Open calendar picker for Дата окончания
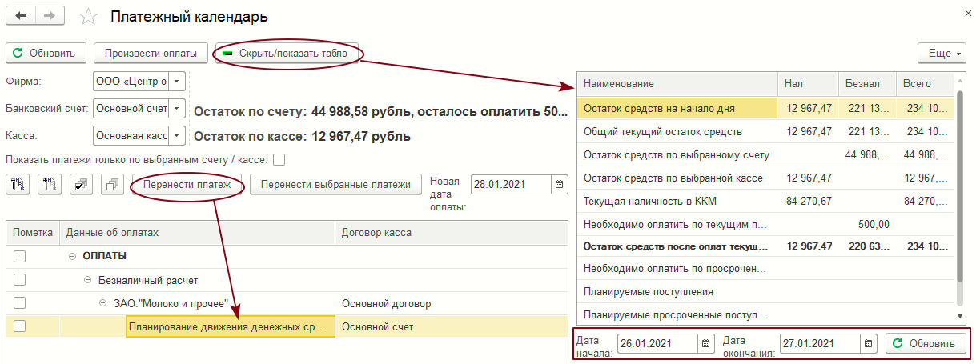980x364 pixels. 868,343
